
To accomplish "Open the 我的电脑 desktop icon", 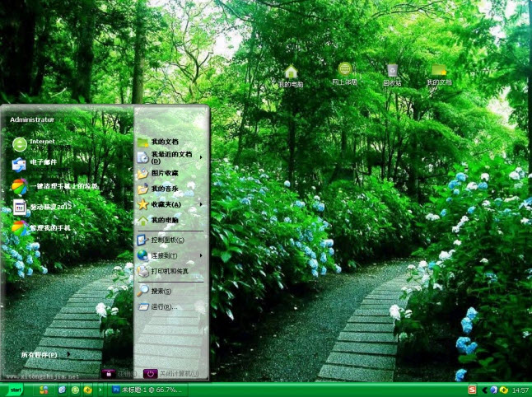I will tap(290, 73).
